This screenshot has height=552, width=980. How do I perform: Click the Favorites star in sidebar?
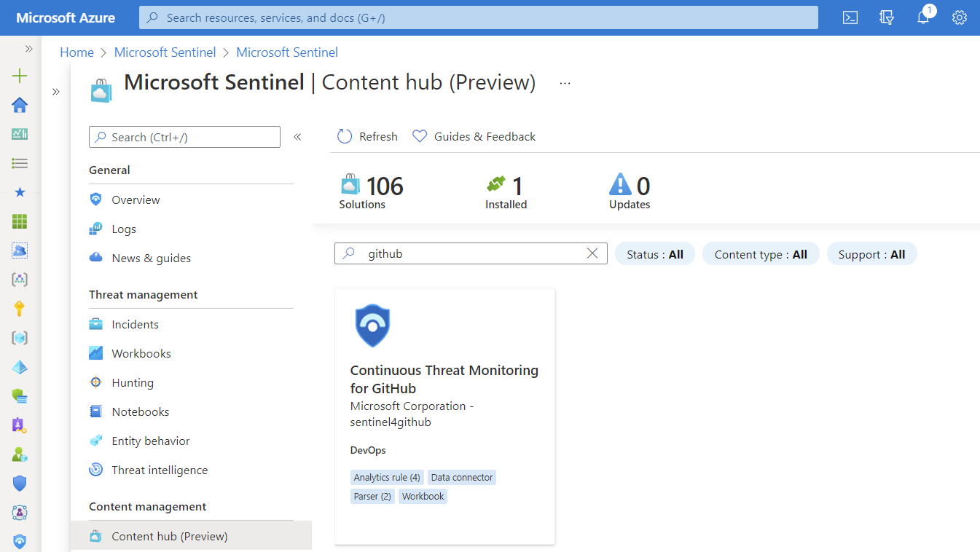coord(20,192)
